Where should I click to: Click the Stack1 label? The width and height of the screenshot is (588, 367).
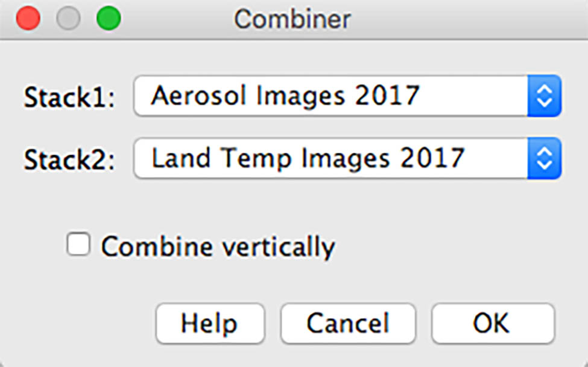[x=69, y=97]
